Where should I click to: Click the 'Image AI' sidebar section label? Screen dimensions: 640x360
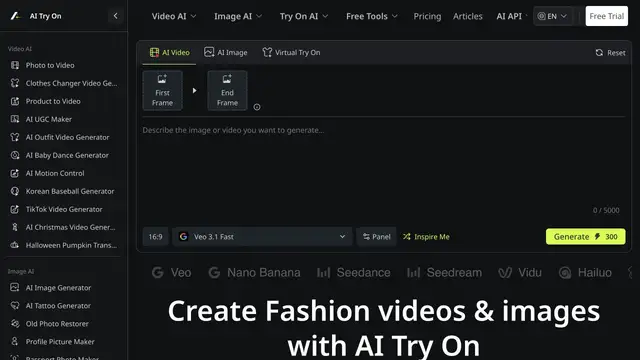pyautogui.click(x=21, y=271)
